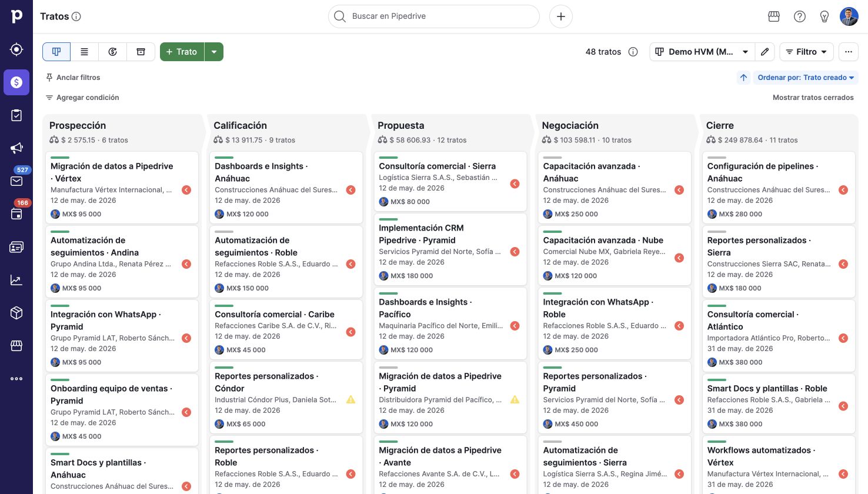This screenshot has width=868, height=494.
Task: Click balance scale icon in Propuesta summary
Action: point(383,140)
